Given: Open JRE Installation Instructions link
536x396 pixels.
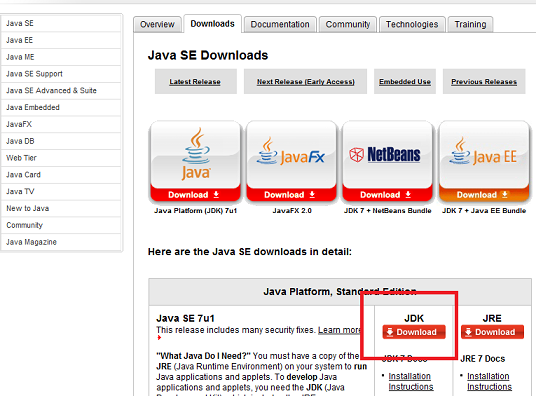Looking at the screenshot, I should point(489,381).
